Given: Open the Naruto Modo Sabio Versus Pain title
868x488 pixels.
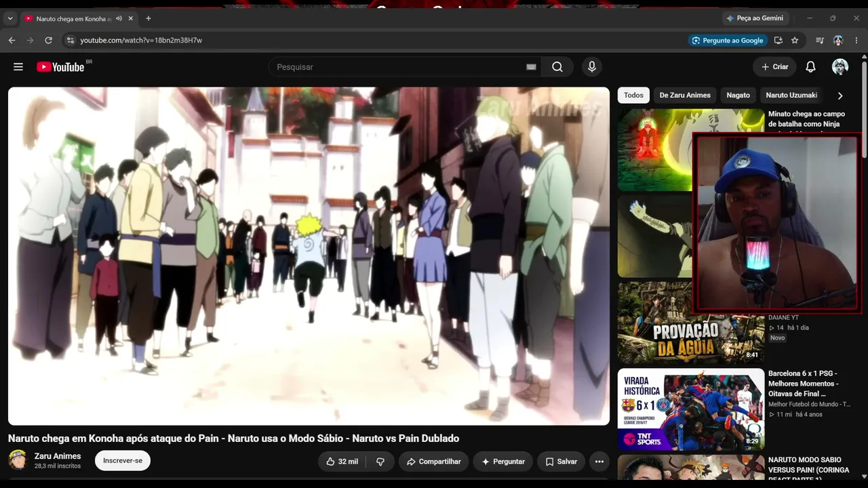Looking at the screenshot, I should point(808,470).
